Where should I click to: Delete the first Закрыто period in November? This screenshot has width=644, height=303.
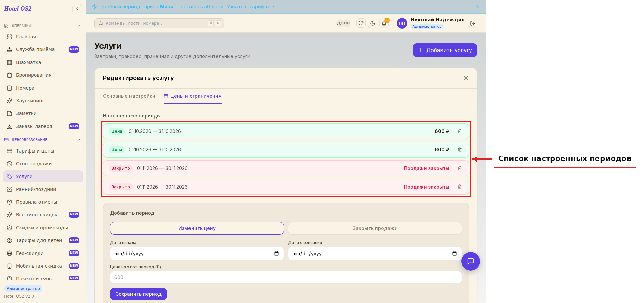click(460, 168)
